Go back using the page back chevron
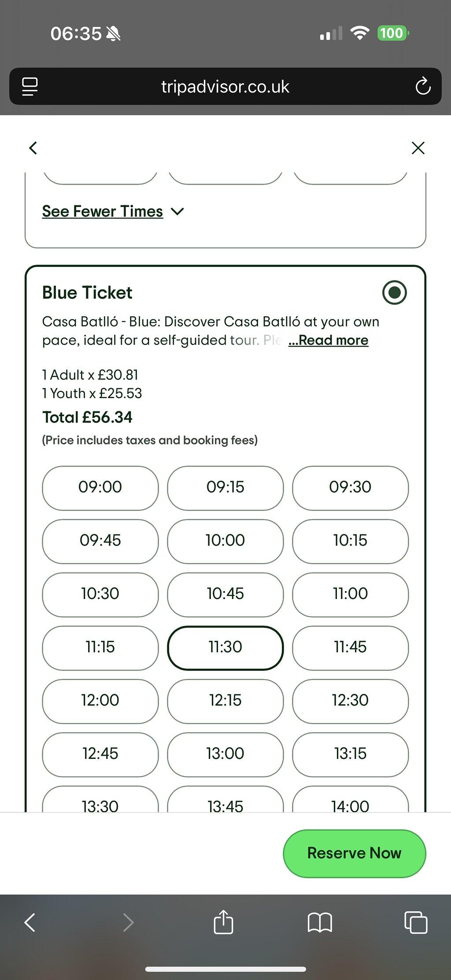 33,148
